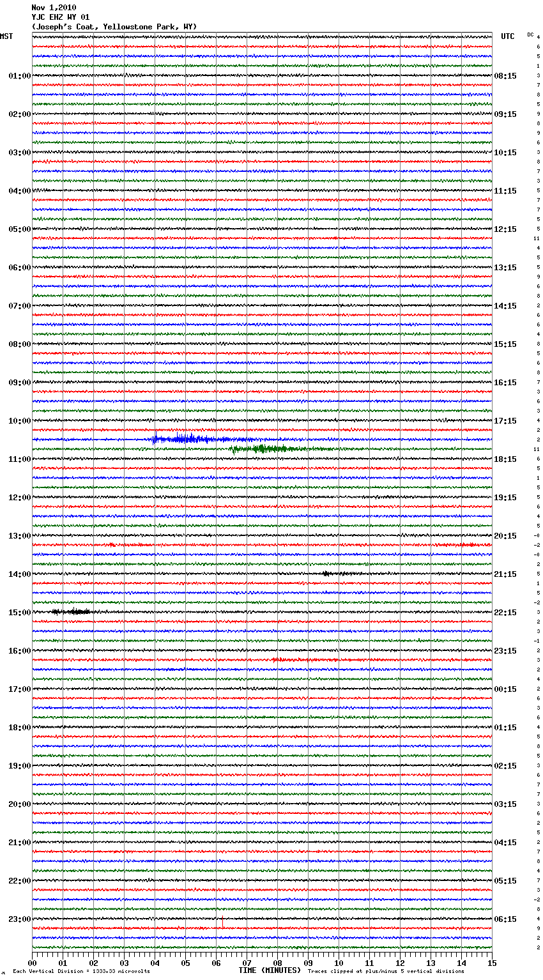Click the black burst on the 15:00 MST trace
The image size is (543, 980).
tap(70, 611)
